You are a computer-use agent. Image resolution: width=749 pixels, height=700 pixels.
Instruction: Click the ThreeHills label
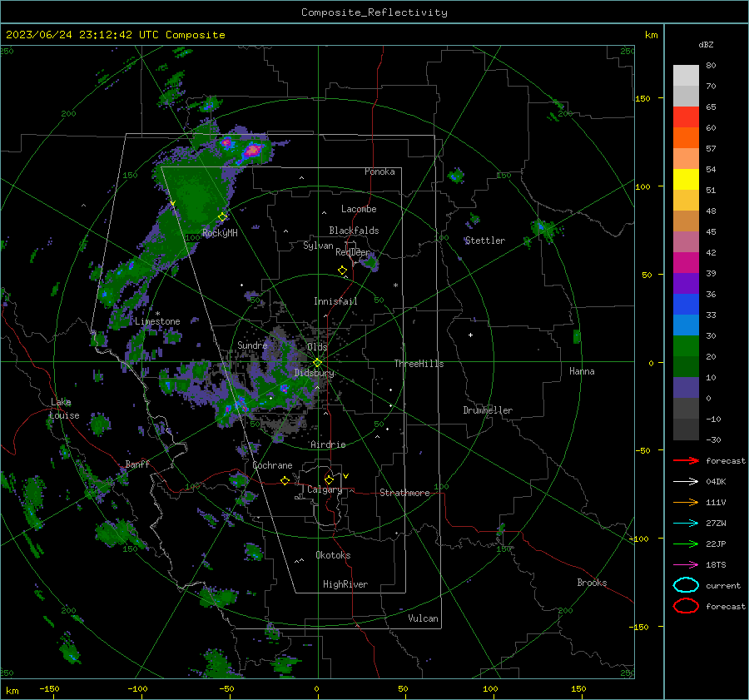pyautogui.click(x=419, y=364)
